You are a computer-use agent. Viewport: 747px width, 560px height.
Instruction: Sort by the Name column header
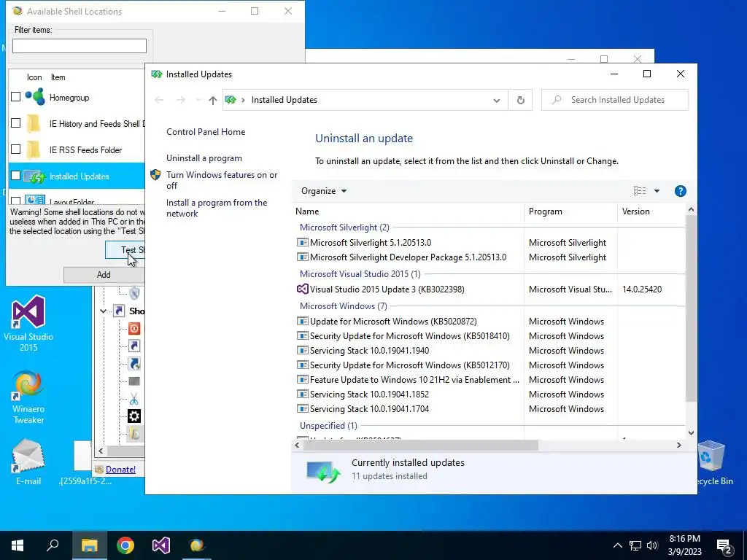click(x=408, y=211)
